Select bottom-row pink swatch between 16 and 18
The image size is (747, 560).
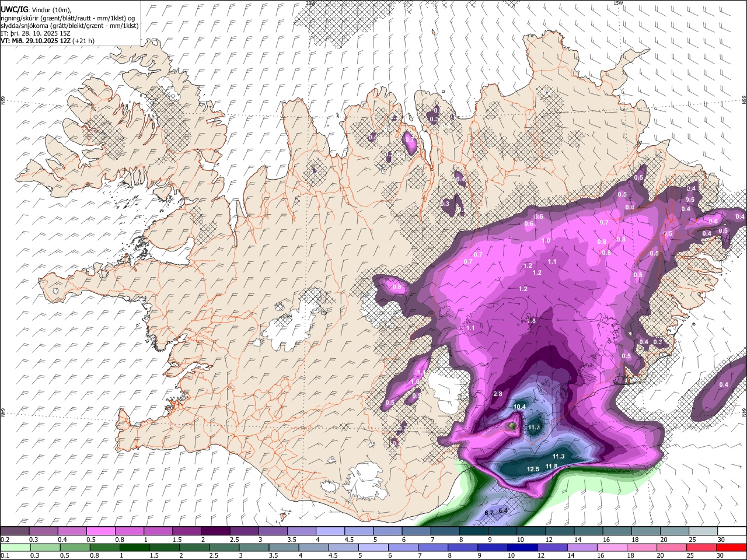[x=612, y=548]
